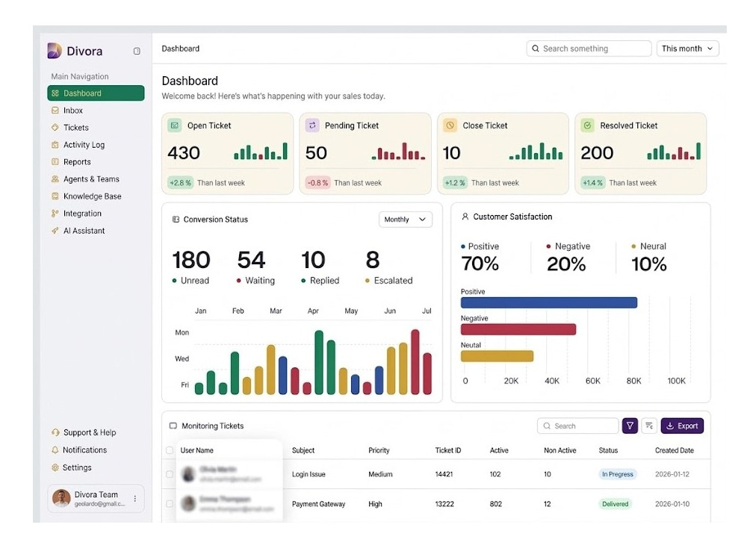
Task: Click the Activity Log clipboard icon
Action: [x=55, y=145]
